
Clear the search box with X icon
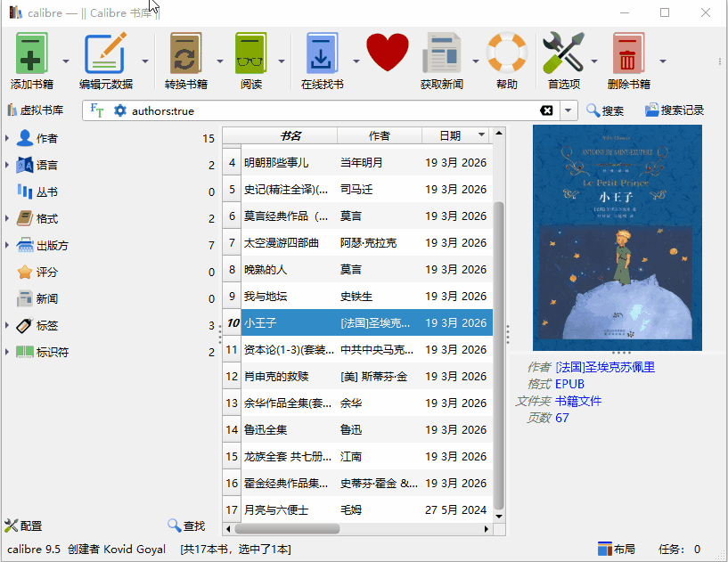(x=546, y=110)
